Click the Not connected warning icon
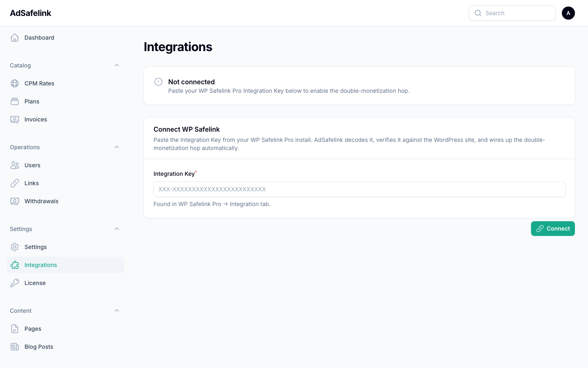The height and width of the screenshot is (368, 588). [x=158, y=82]
